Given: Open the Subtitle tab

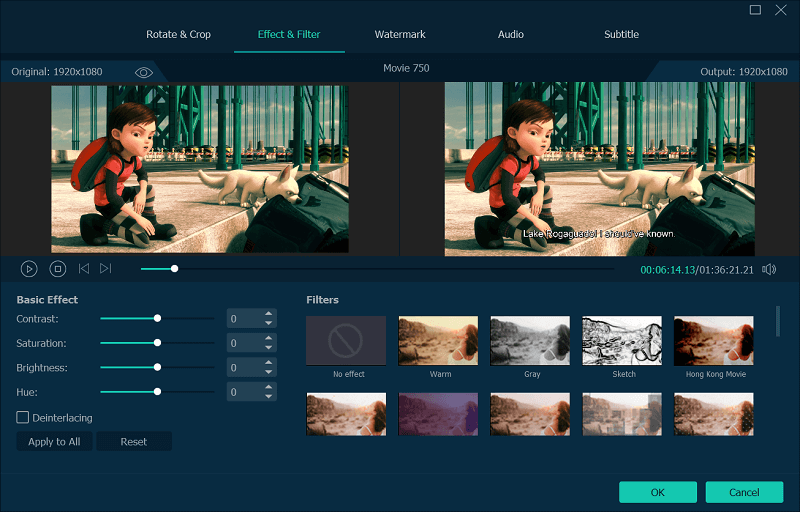Looking at the screenshot, I should [x=621, y=34].
